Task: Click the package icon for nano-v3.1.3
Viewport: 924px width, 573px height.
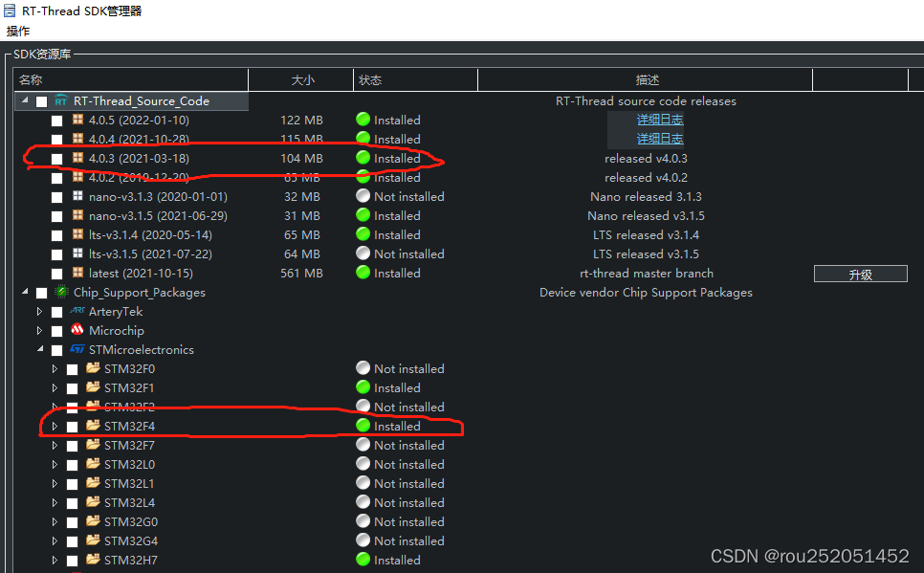Action: 77,196
